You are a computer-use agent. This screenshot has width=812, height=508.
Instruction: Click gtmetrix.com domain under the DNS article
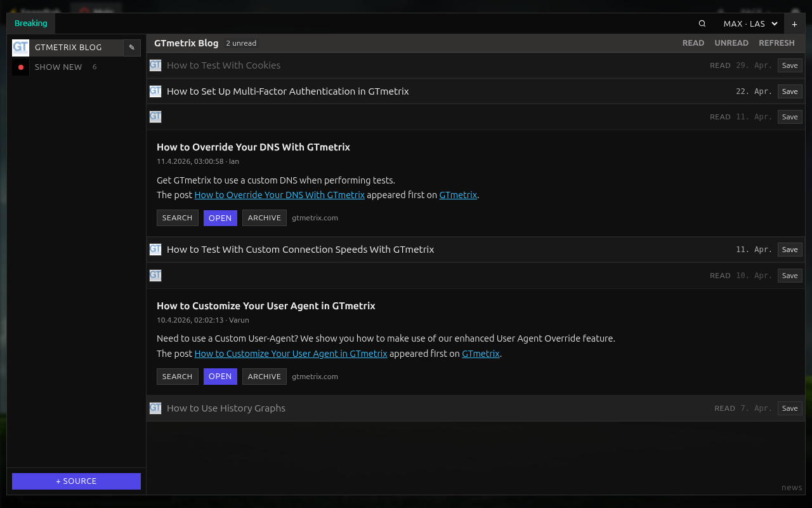(x=315, y=218)
